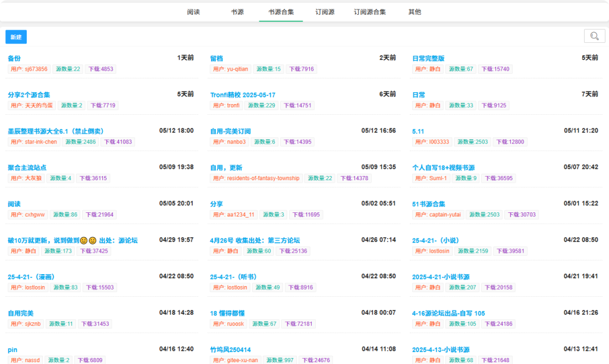The image size is (609, 364).
Task: Open the 日常 collection link
Action: click(x=419, y=95)
